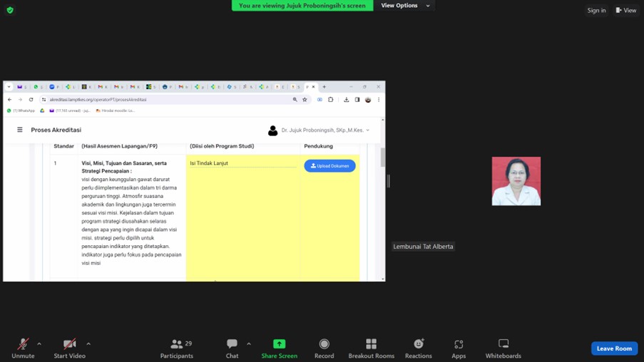Open the Google Drive bookmark icon
644x362 pixels.
42,110
